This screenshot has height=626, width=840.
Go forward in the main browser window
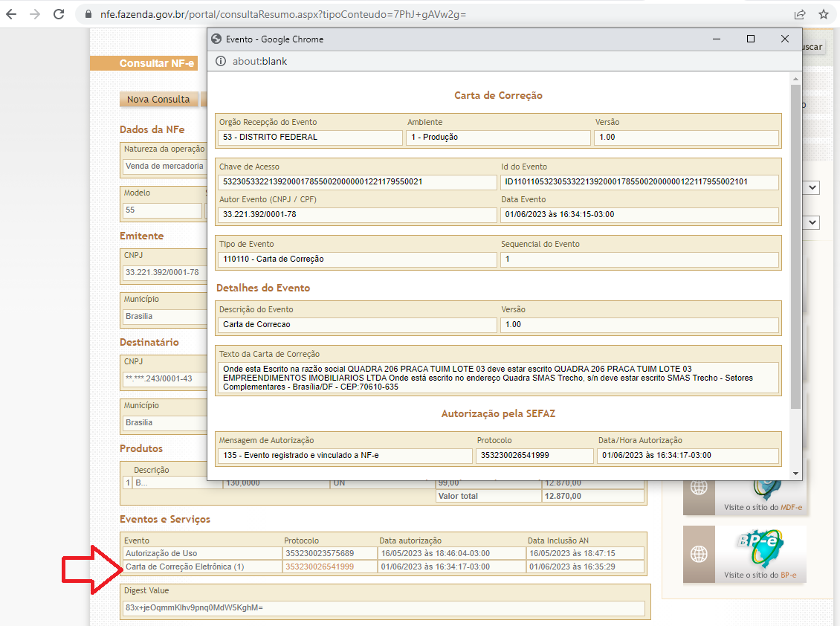point(35,14)
